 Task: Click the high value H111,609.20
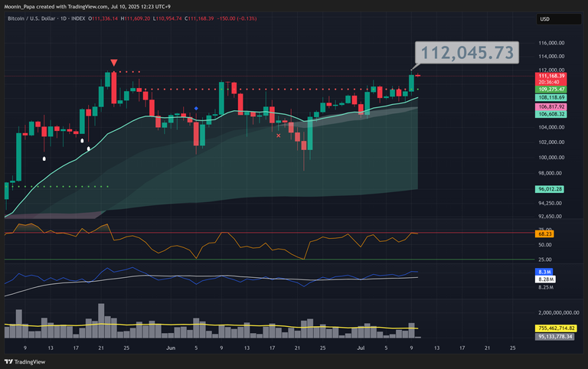pos(136,18)
